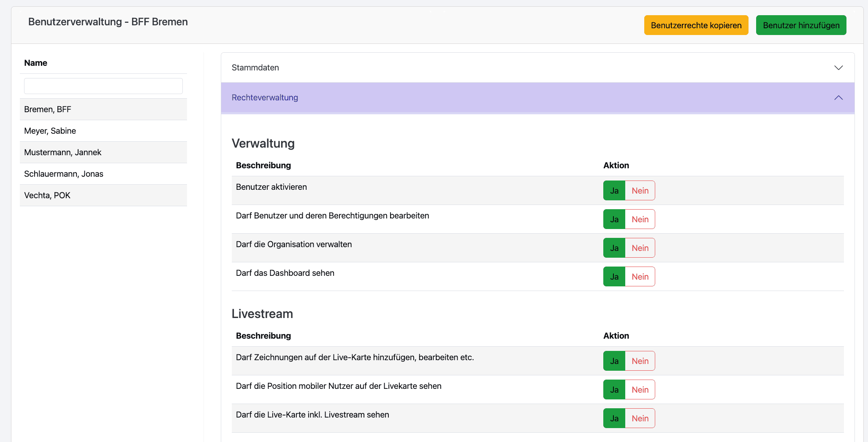Choose Ja for Live-Karte inkl. Livestream sehen
This screenshot has width=868, height=442.
(614, 418)
